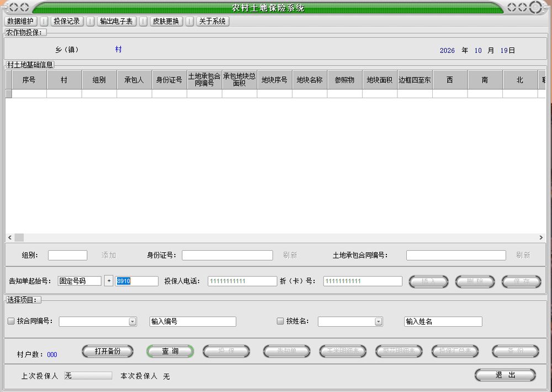Click the 关于系统 menu item

pos(213,22)
